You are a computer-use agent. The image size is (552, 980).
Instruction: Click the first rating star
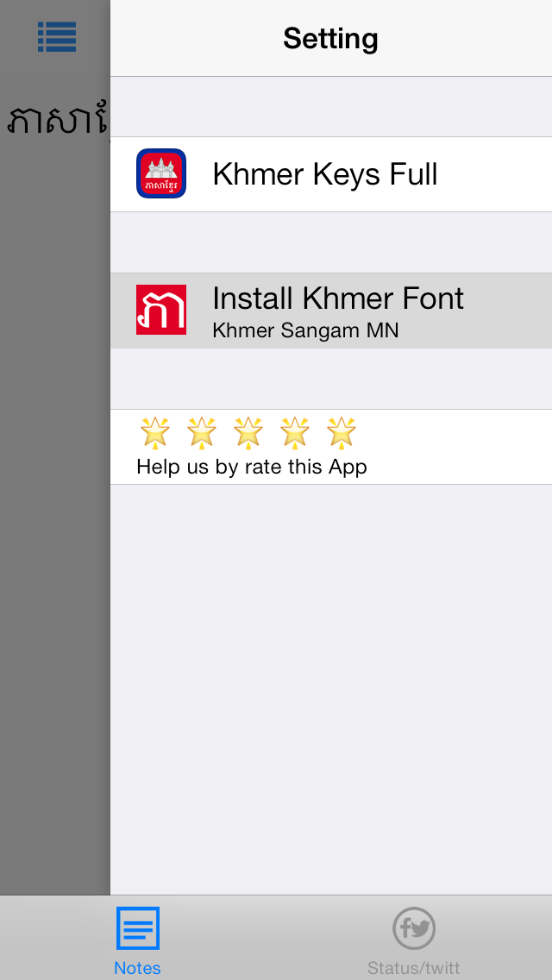tap(155, 432)
